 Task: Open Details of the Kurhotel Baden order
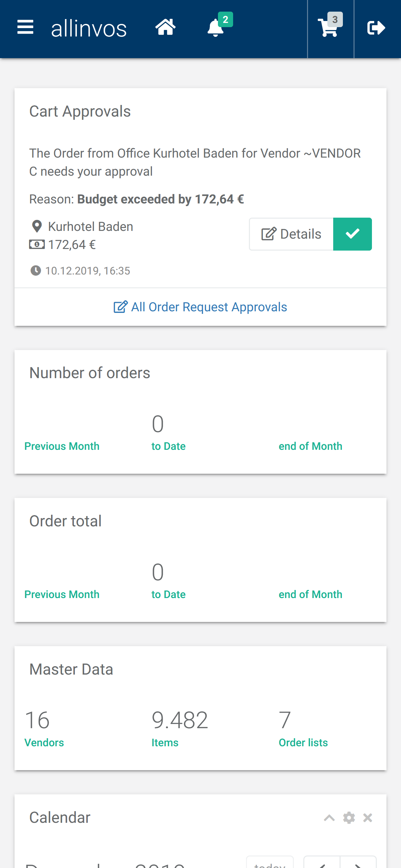coord(292,234)
